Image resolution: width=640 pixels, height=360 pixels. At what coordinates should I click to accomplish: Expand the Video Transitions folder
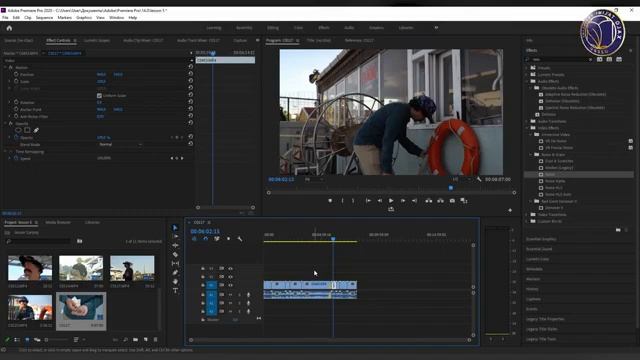527,214
